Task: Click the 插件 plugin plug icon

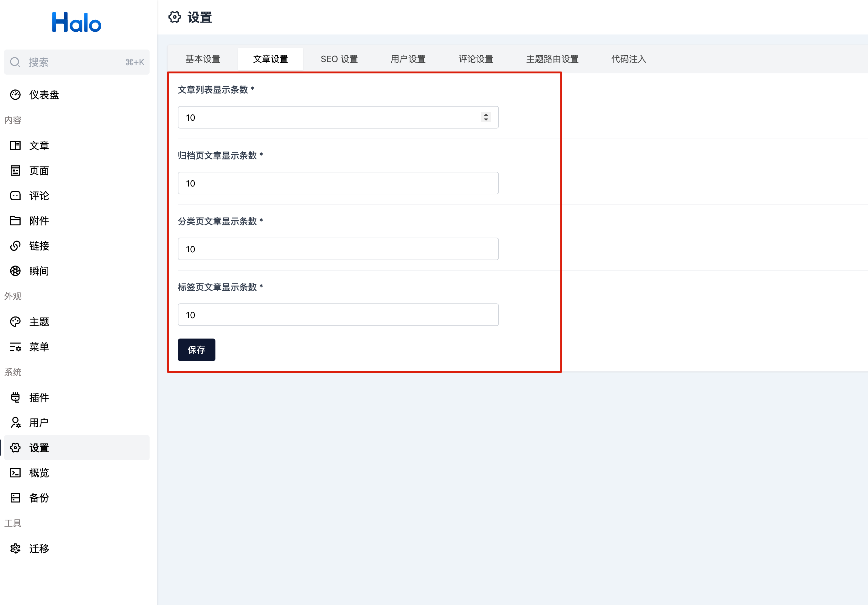Action: 15,397
